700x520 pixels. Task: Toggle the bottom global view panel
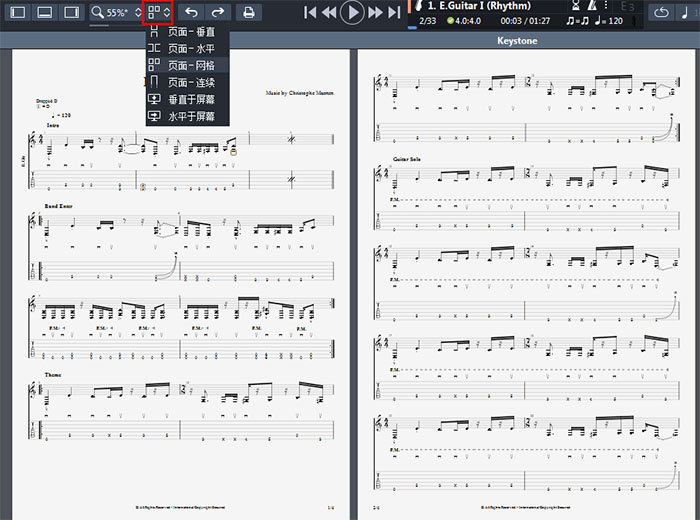click(x=44, y=13)
